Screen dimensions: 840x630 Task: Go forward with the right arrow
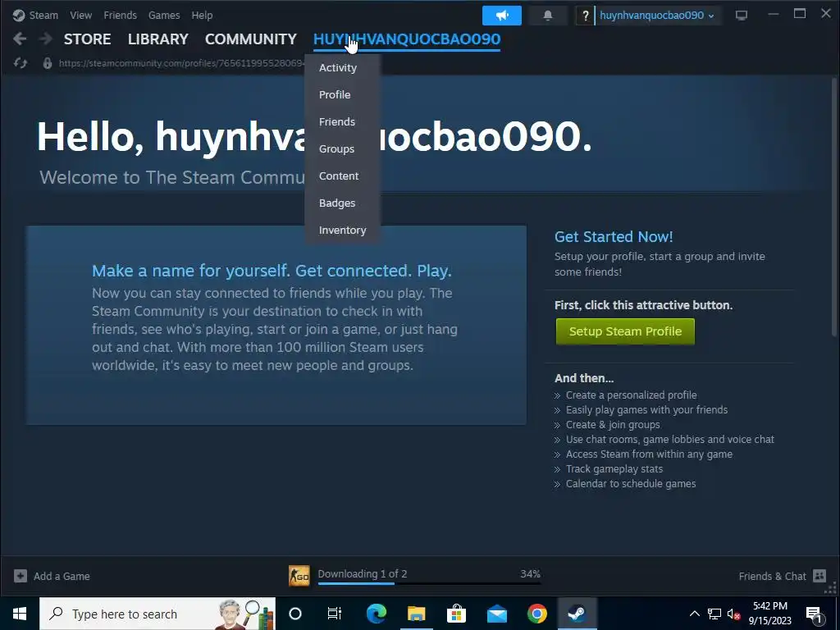pyautogui.click(x=46, y=39)
